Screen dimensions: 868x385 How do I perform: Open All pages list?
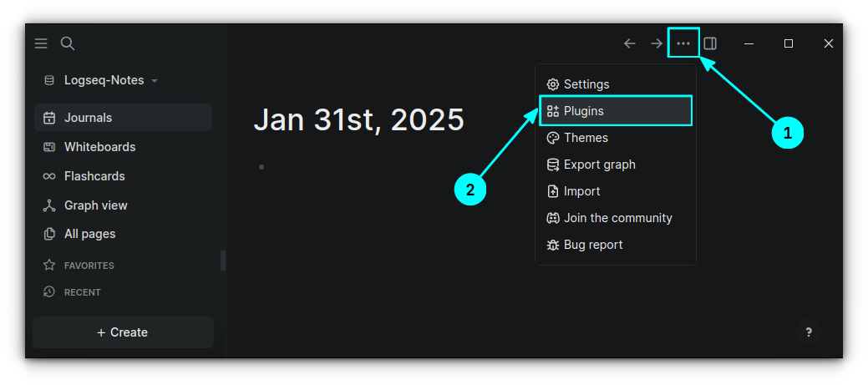[89, 234]
